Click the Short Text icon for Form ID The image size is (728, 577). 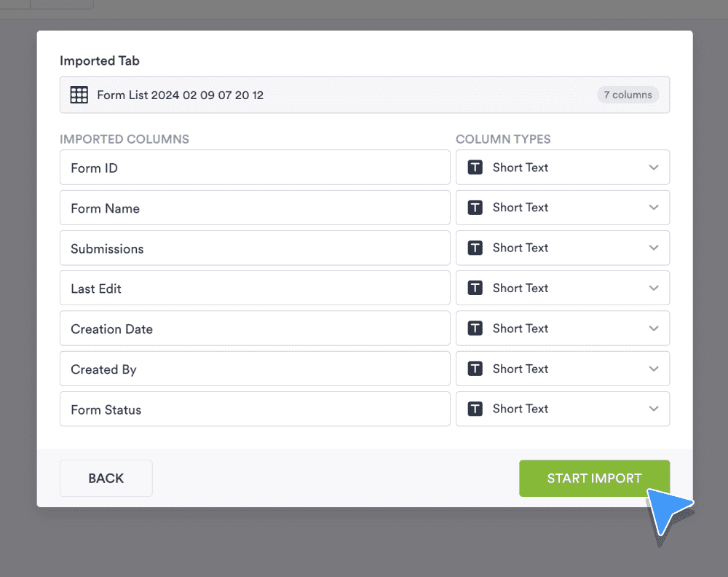475,167
